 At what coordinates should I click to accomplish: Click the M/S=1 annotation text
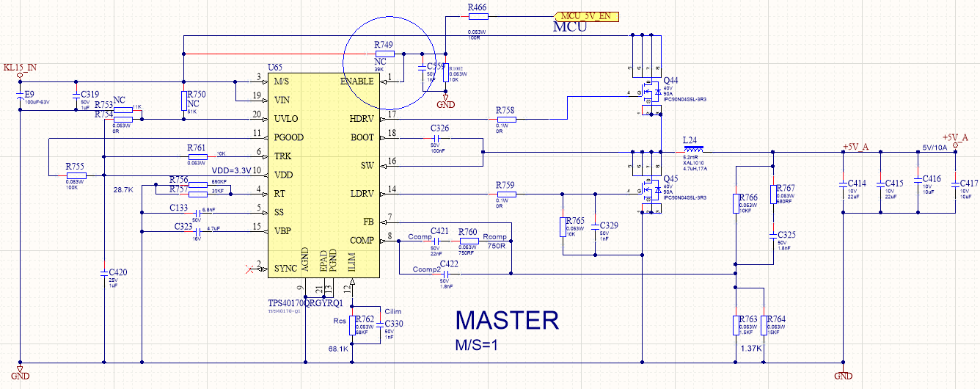477,346
